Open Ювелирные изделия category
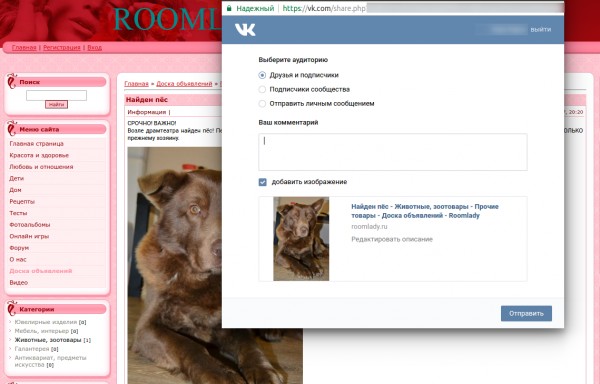The width and height of the screenshot is (600, 384). point(46,322)
